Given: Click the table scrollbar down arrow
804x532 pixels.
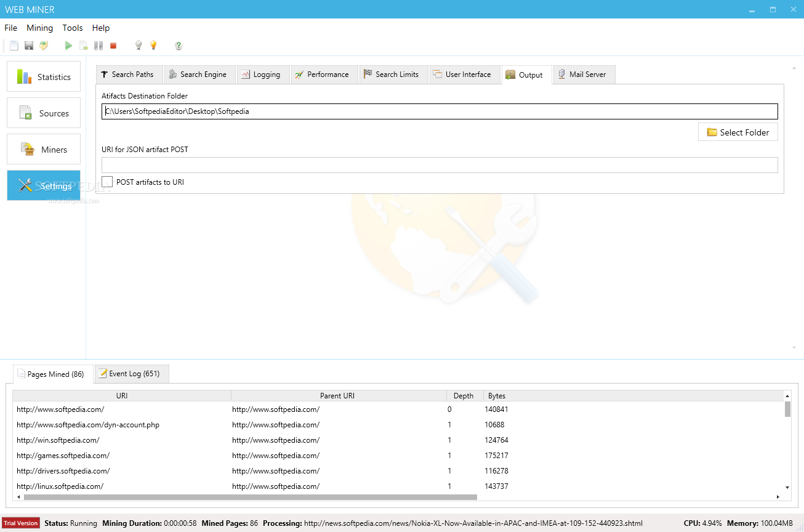Looking at the screenshot, I should coord(787,488).
